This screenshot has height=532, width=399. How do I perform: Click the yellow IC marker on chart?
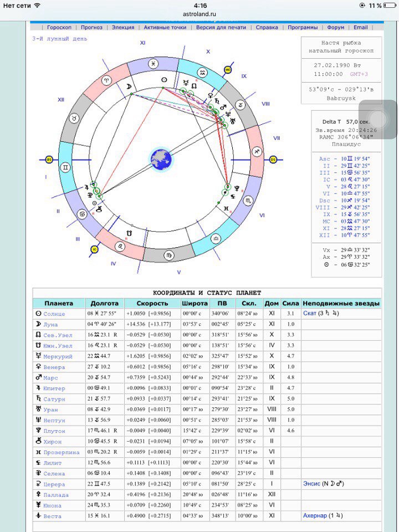point(94,249)
